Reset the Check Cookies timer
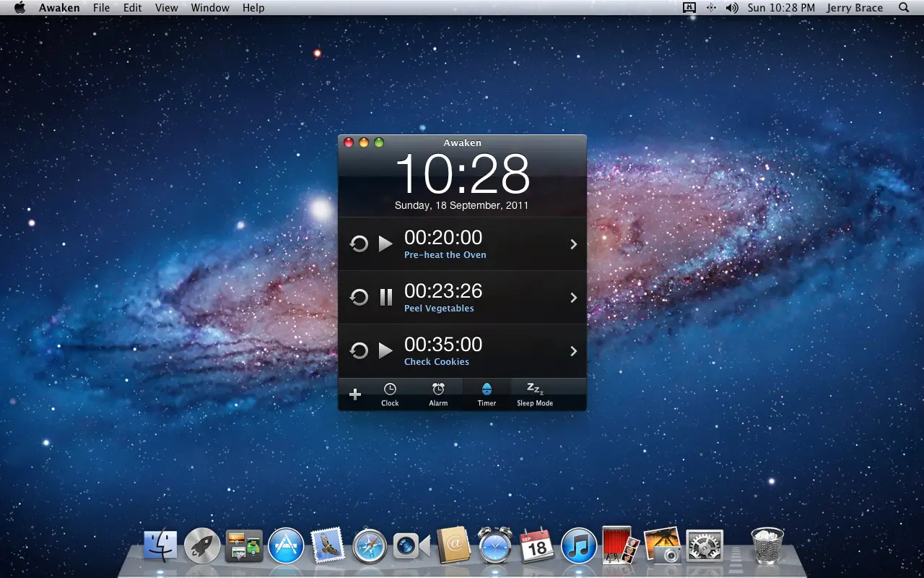The height and width of the screenshot is (578, 924). pos(359,351)
